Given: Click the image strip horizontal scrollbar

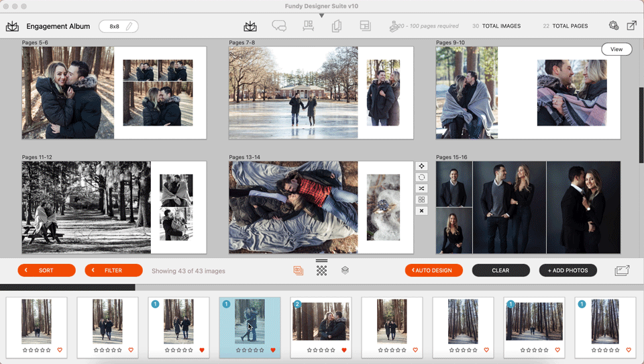Looking at the screenshot, I should point(67,287).
